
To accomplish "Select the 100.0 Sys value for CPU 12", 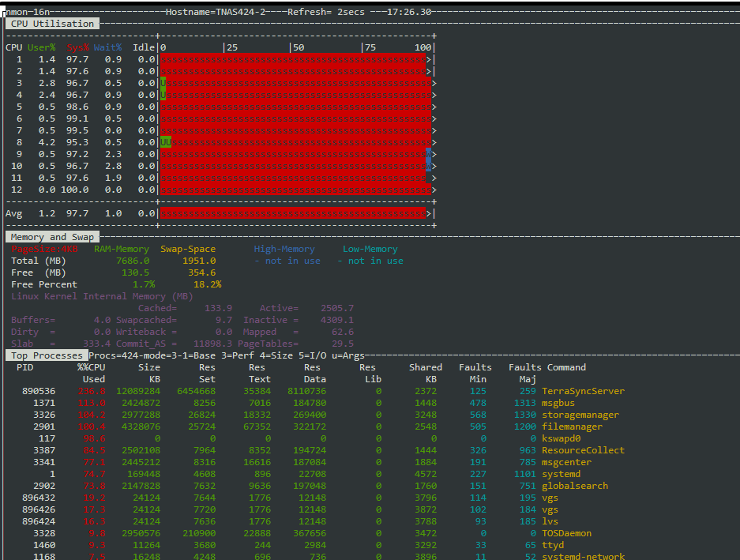I will (x=74, y=190).
